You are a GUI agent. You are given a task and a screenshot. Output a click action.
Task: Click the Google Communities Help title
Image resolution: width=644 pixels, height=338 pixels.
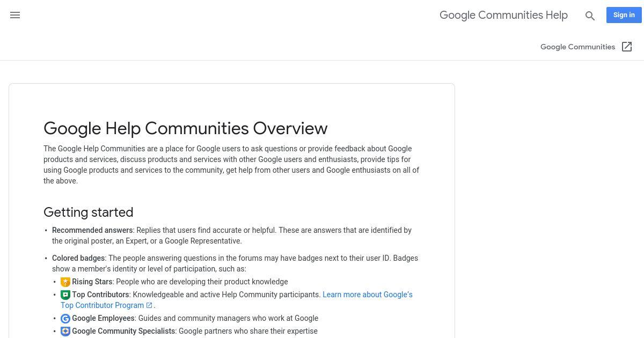(x=503, y=15)
